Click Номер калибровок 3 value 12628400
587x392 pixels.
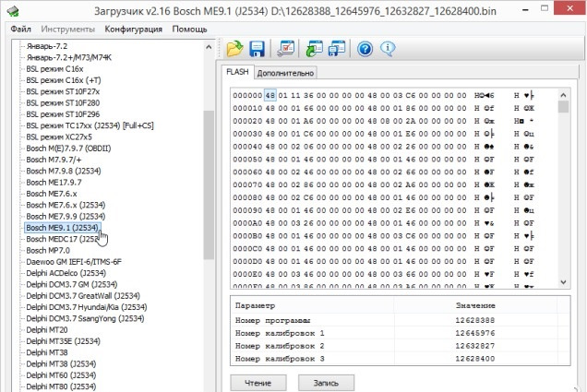pos(474,359)
